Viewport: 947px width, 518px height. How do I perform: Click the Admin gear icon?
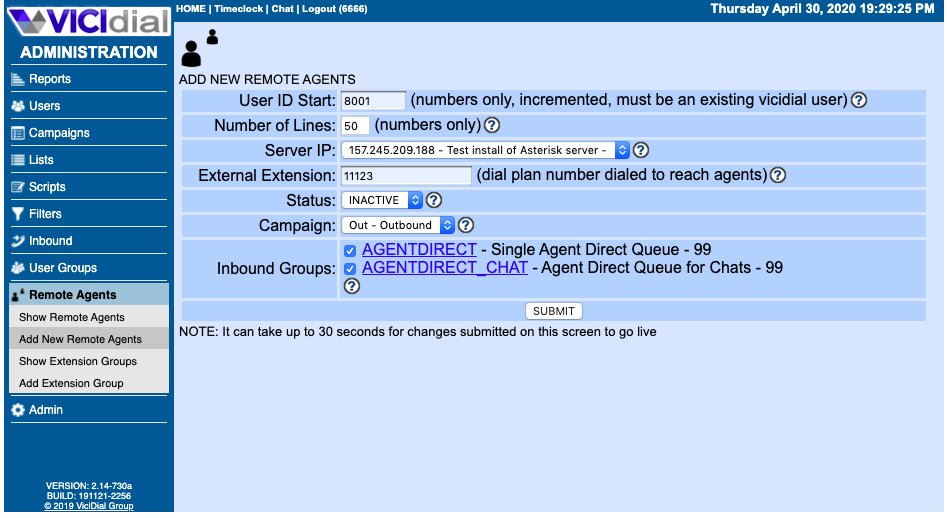[x=18, y=410]
